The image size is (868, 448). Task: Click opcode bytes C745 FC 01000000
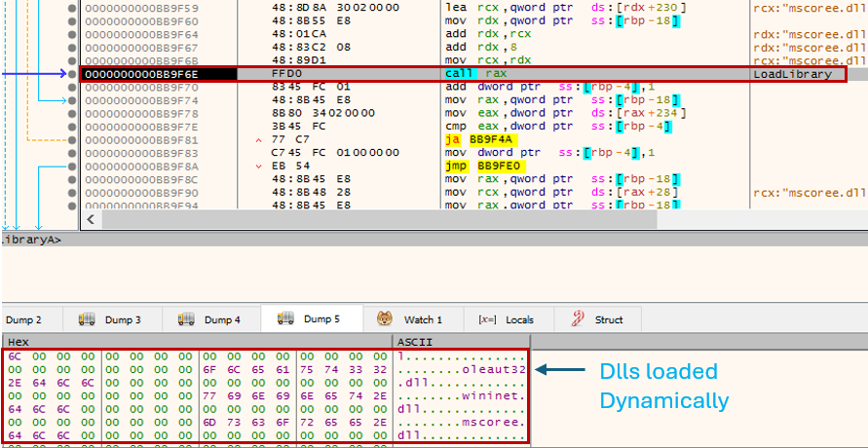pyautogui.click(x=335, y=153)
